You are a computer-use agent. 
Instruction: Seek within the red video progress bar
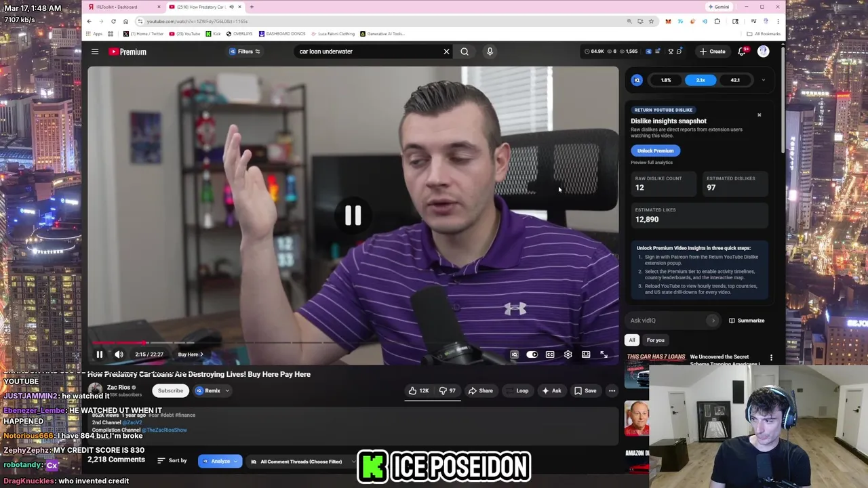click(x=353, y=343)
